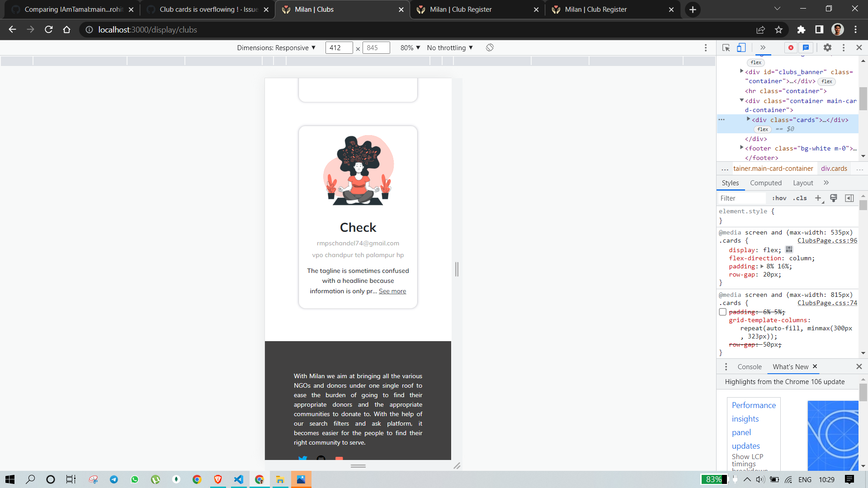Open the No throttling dropdown

pyautogui.click(x=450, y=48)
